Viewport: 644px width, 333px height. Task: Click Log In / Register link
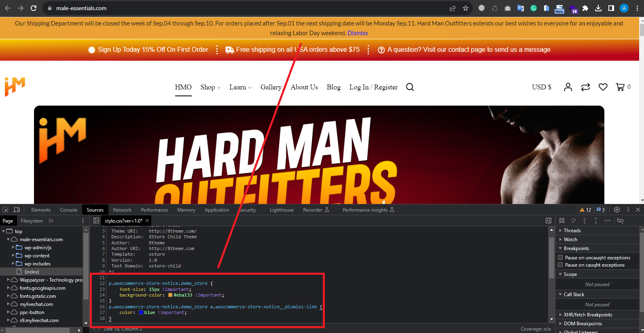pos(373,87)
